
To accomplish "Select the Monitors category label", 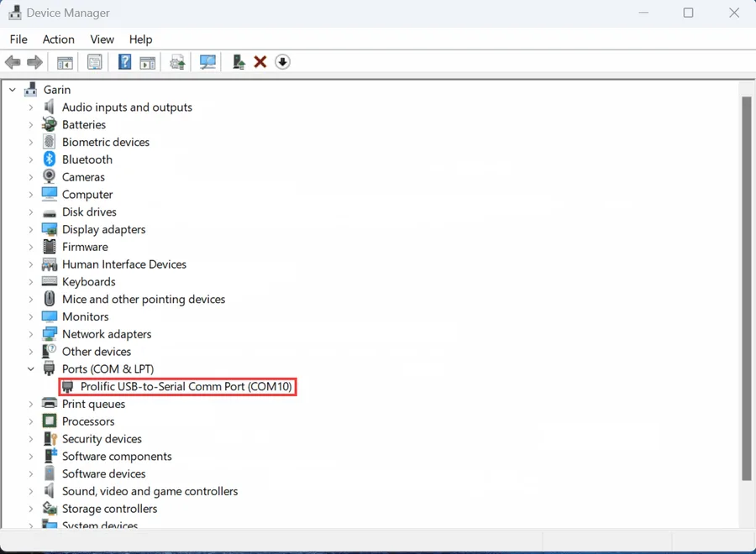I will pyautogui.click(x=86, y=316).
